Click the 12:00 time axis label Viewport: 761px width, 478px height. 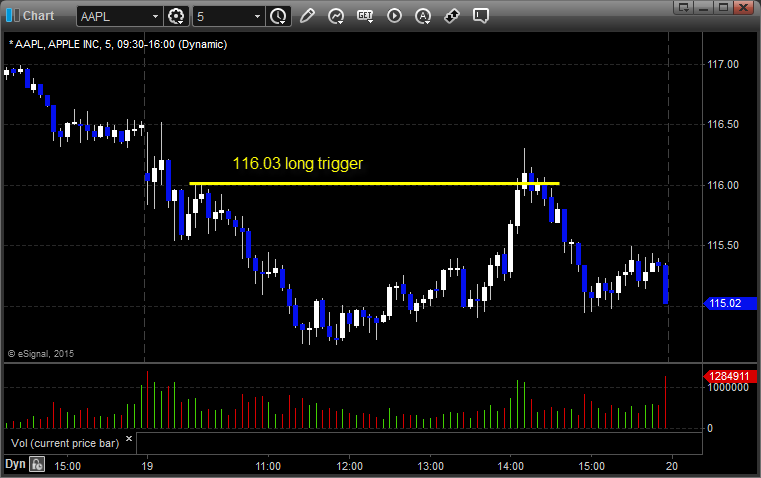coord(349,466)
